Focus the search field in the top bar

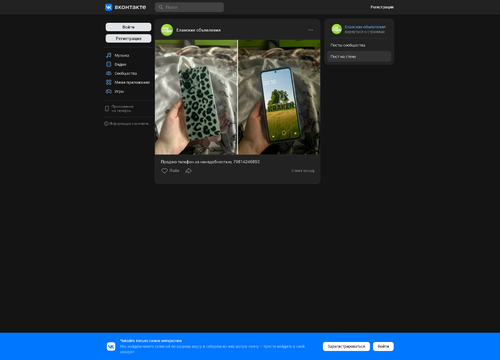189,7
